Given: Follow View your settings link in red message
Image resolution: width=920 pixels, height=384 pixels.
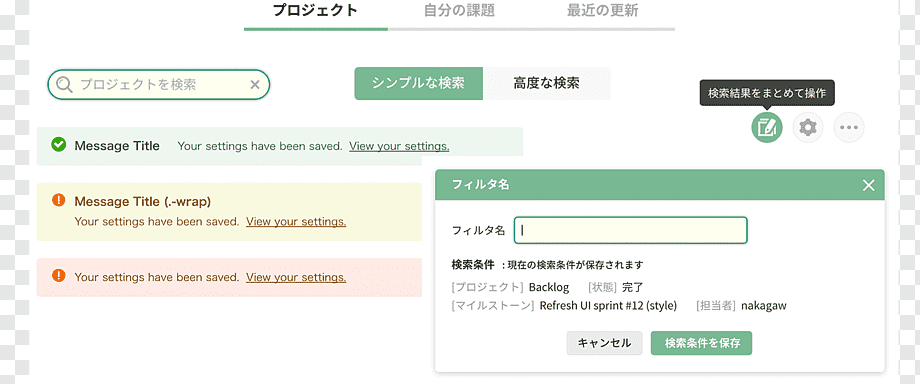Looking at the screenshot, I should pyautogui.click(x=296, y=277).
